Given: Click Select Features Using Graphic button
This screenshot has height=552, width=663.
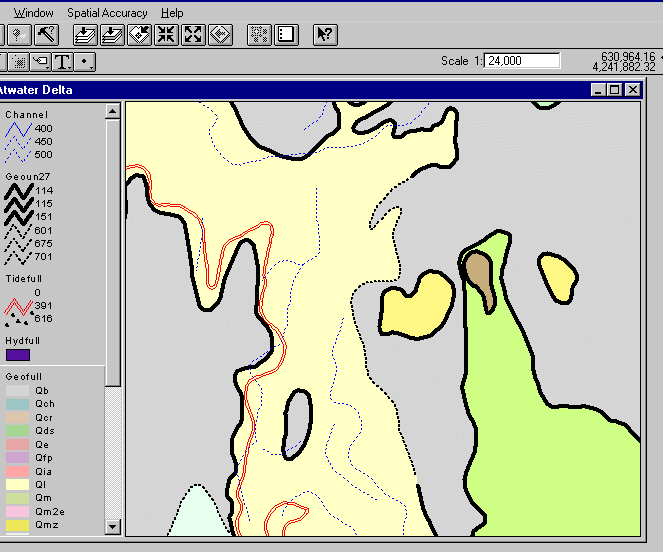Looking at the screenshot, I should (x=259, y=34).
